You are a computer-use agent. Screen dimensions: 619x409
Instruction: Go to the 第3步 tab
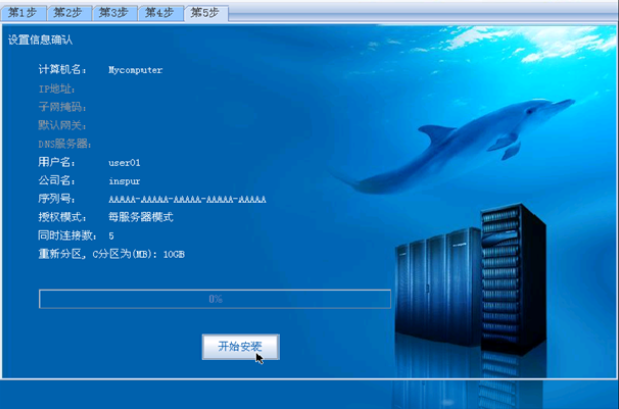[115, 13]
